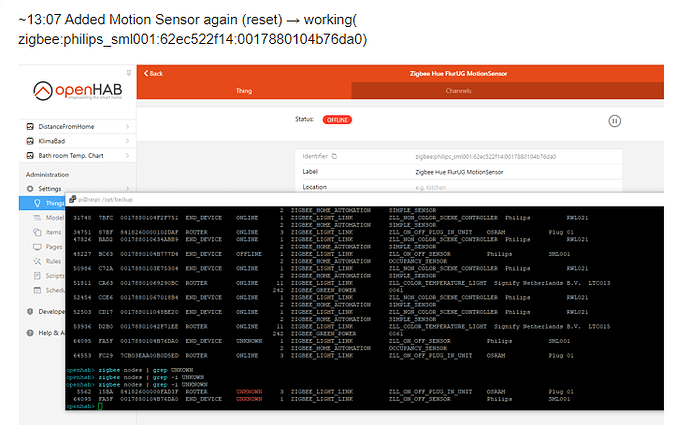Toggle the sidebar pin icon above the logo
The image size is (690, 425).
tap(129, 73)
